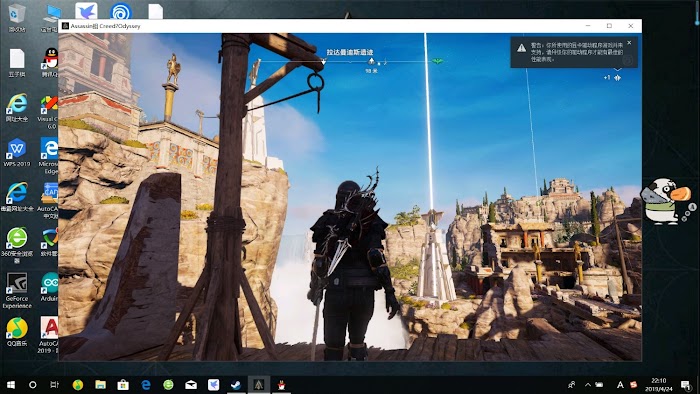Click the Assassin's Creed taskbar icon

coord(259,385)
